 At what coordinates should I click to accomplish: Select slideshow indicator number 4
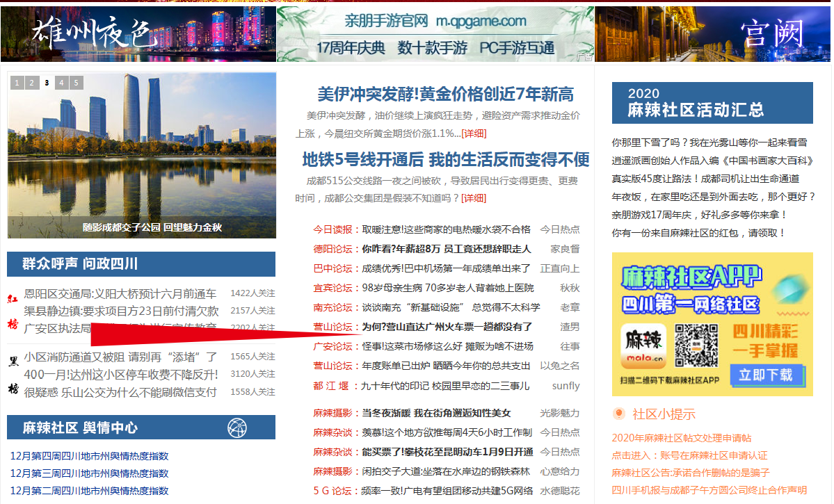tap(62, 83)
